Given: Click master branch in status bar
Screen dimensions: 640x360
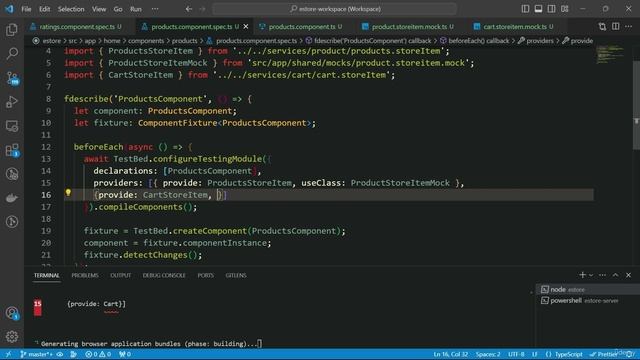Looking at the screenshot, I should [36, 354].
